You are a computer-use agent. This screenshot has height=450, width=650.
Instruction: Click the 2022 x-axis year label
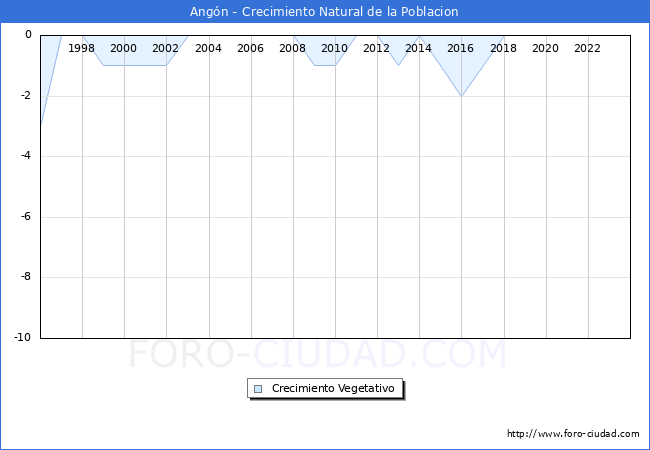coord(587,48)
